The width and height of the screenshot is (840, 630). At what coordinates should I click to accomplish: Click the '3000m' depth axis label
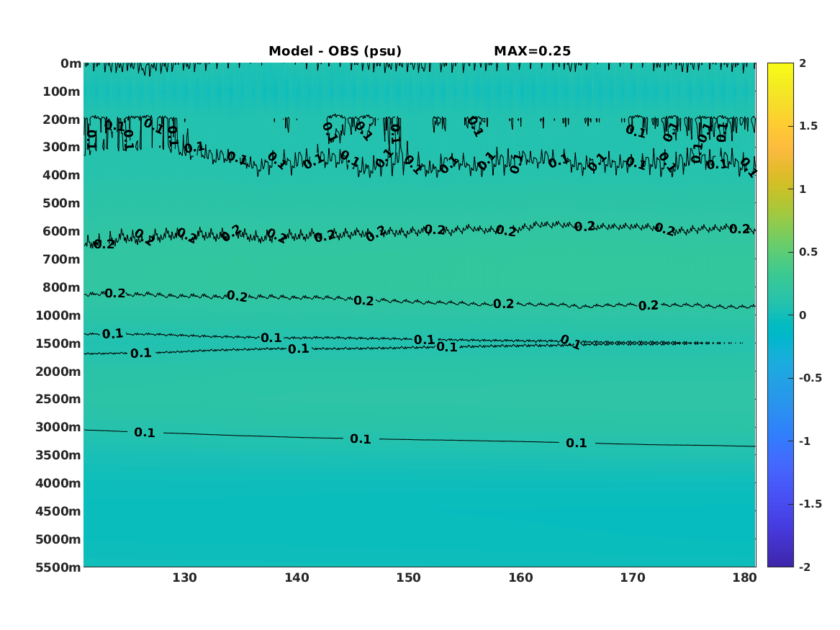(x=58, y=427)
